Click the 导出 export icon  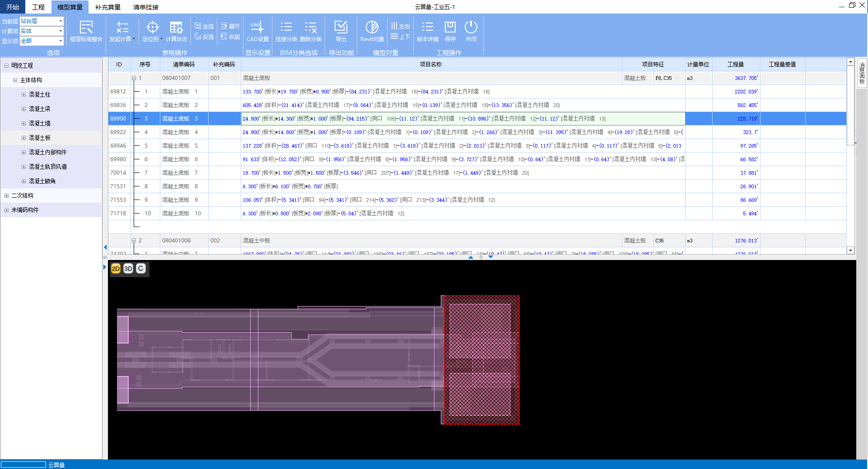coord(341,31)
